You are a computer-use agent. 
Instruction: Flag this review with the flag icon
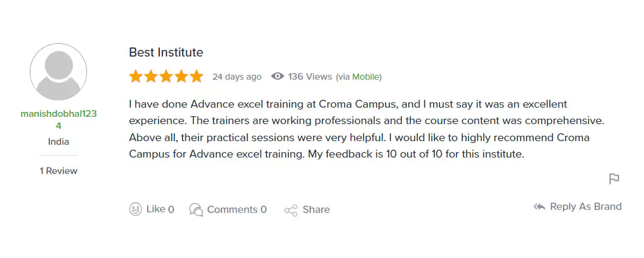[614, 179]
